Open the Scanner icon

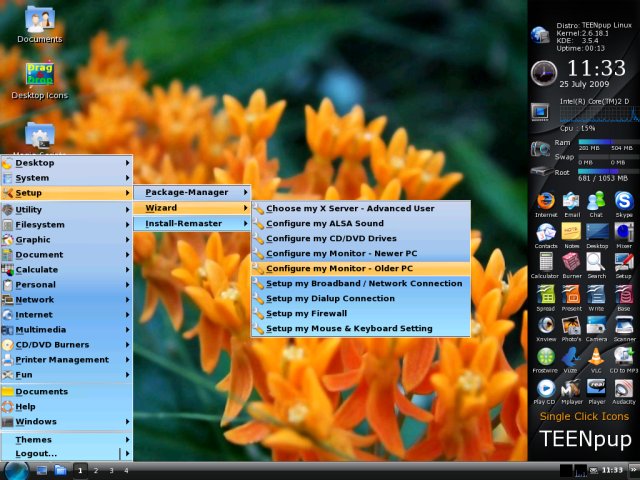click(x=624, y=325)
